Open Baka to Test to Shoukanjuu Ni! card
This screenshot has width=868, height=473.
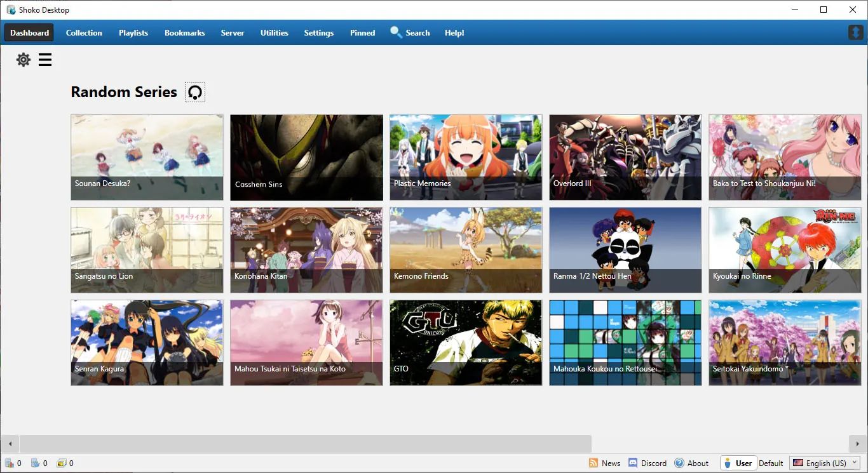click(785, 157)
